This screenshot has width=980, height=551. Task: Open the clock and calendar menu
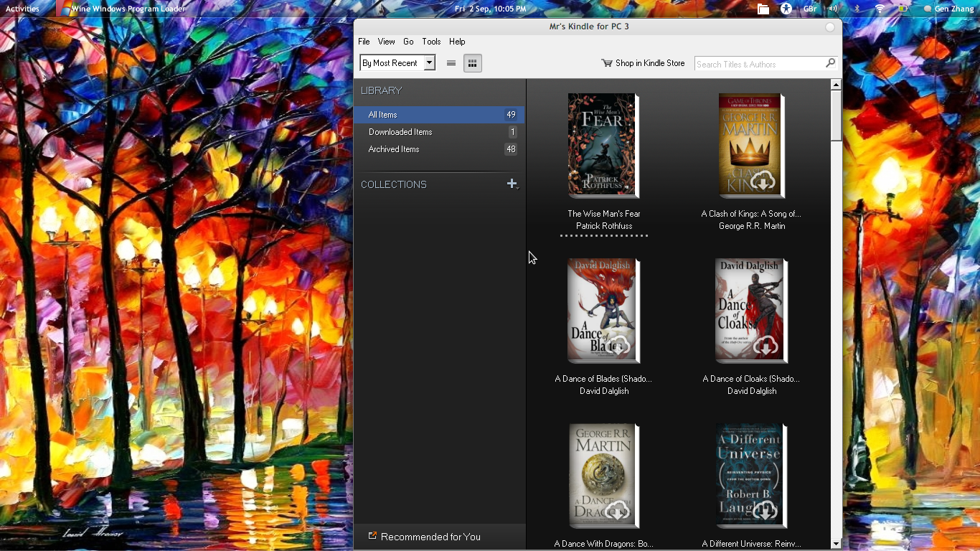coord(491,9)
